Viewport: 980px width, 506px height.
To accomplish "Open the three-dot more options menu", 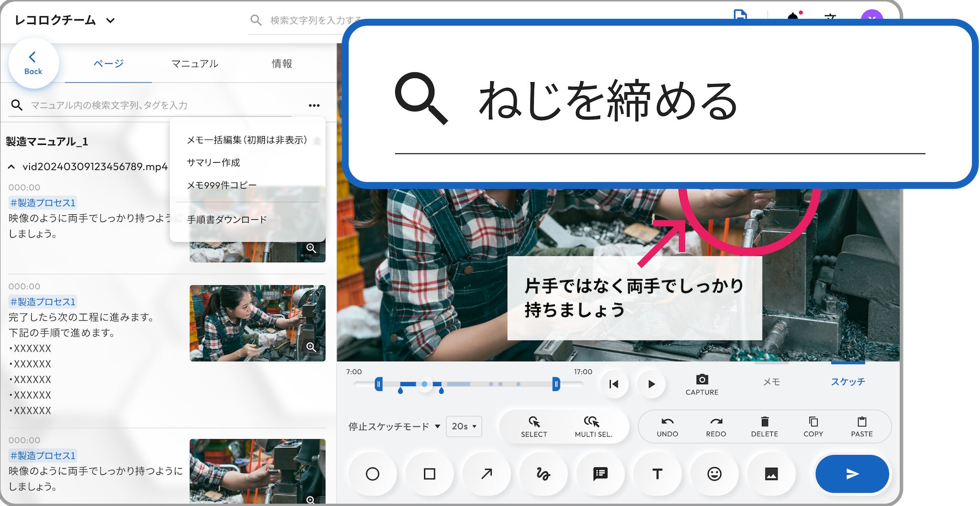I will click(x=314, y=106).
